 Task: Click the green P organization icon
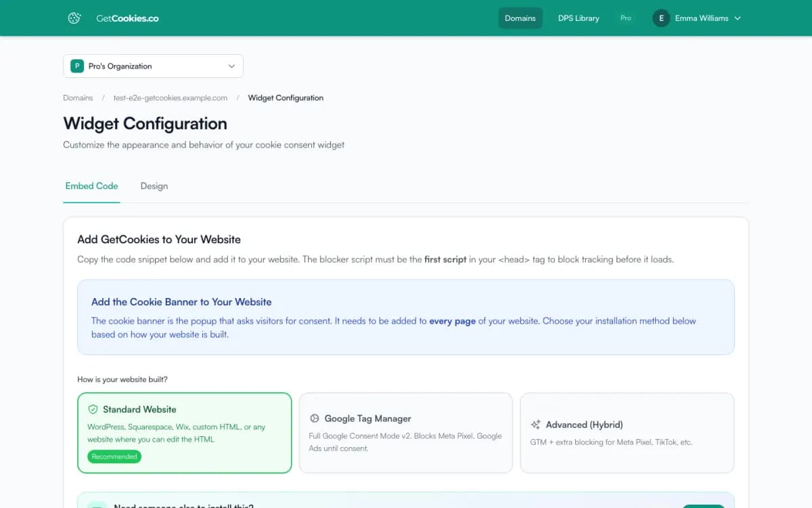[x=77, y=66]
